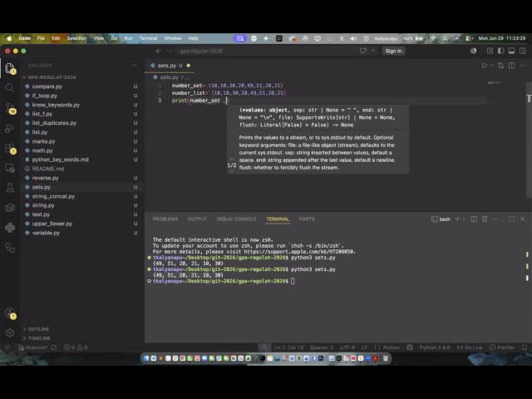Switch to the OUTPUT tab
The image size is (532, 399).
(x=197, y=219)
